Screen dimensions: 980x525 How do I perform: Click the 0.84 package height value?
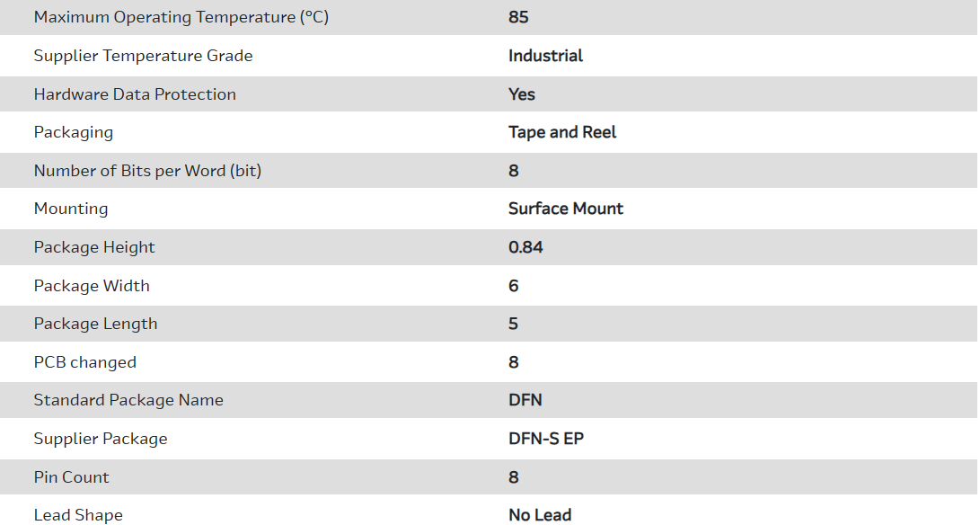525,247
